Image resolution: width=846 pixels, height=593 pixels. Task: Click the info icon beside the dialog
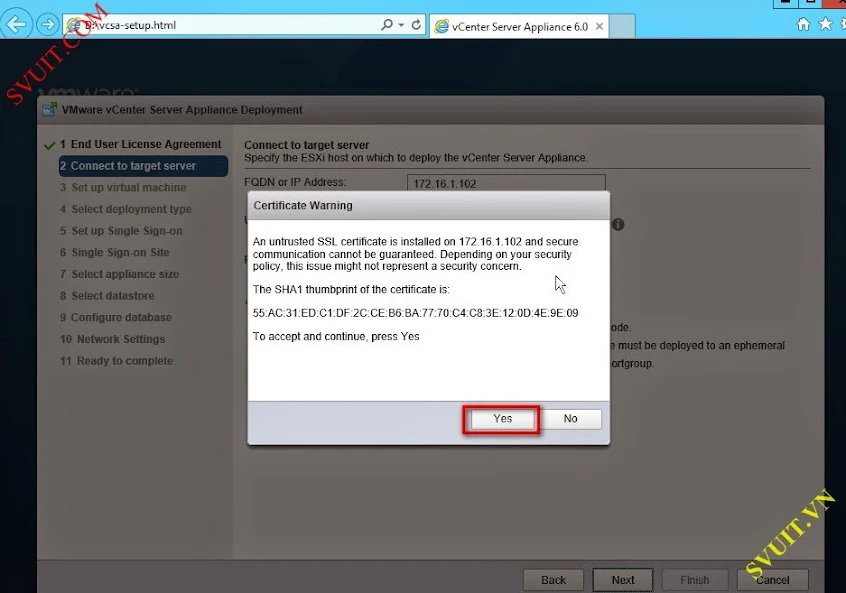point(618,224)
